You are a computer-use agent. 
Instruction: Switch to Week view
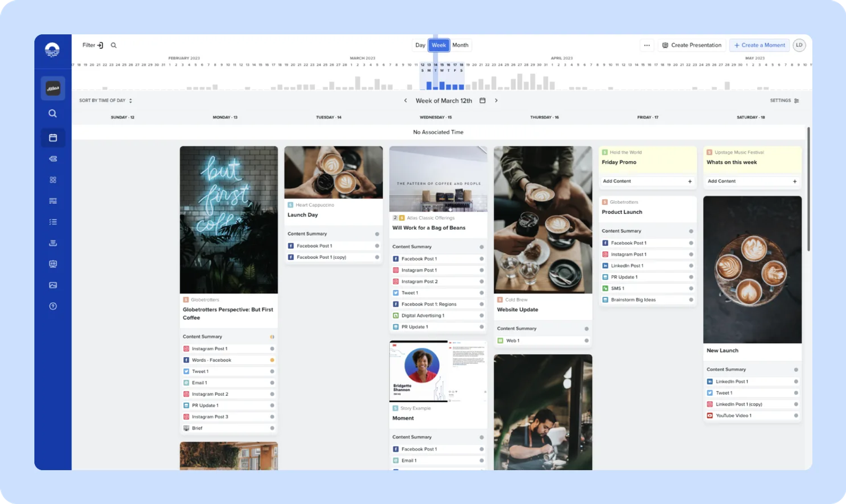click(439, 45)
